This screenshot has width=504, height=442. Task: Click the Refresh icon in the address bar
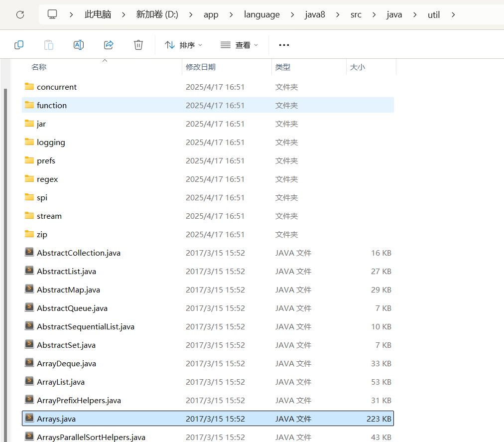(x=20, y=14)
